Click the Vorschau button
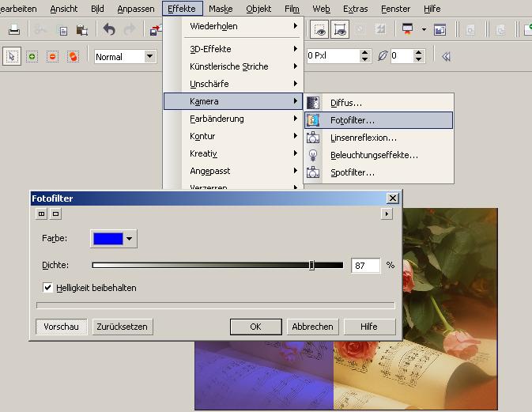 pyautogui.click(x=62, y=327)
